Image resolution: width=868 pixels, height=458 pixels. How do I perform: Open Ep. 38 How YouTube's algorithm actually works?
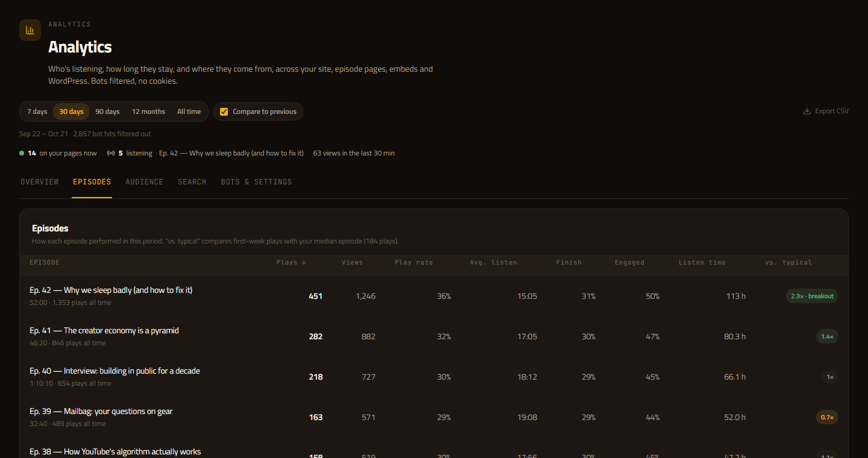tap(115, 451)
